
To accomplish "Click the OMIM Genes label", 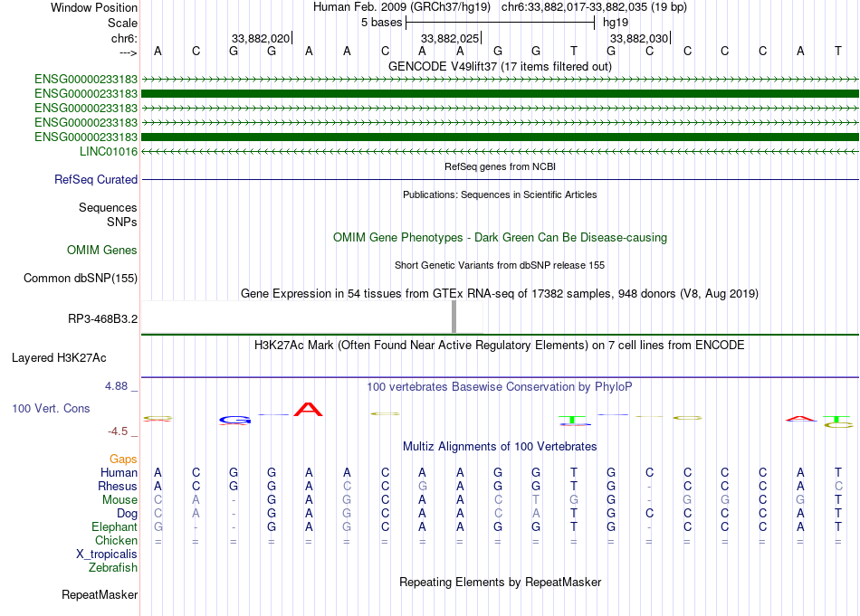I will (102, 250).
